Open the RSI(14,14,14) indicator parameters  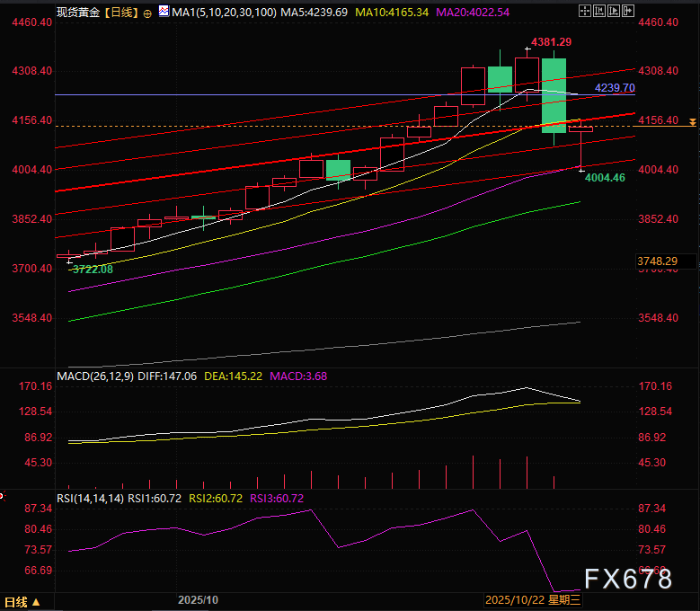pyautogui.click(x=89, y=498)
